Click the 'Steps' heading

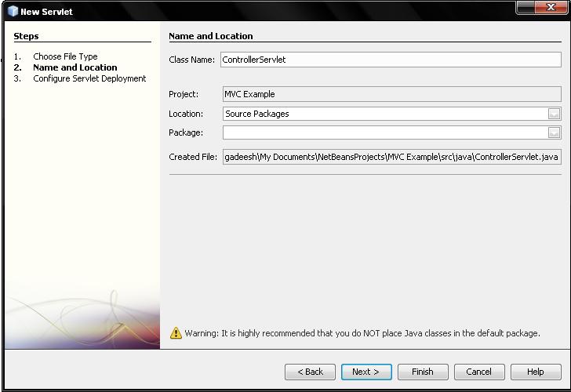pos(26,36)
